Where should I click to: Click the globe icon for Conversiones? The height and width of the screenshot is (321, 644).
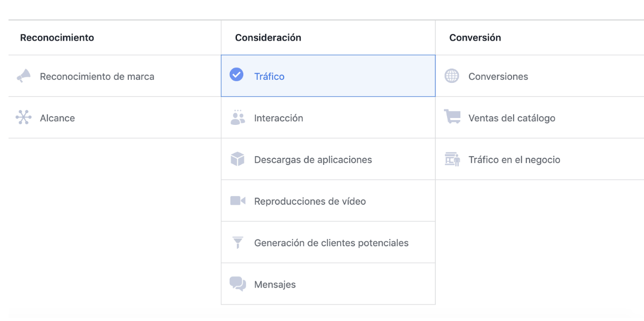pyautogui.click(x=452, y=77)
